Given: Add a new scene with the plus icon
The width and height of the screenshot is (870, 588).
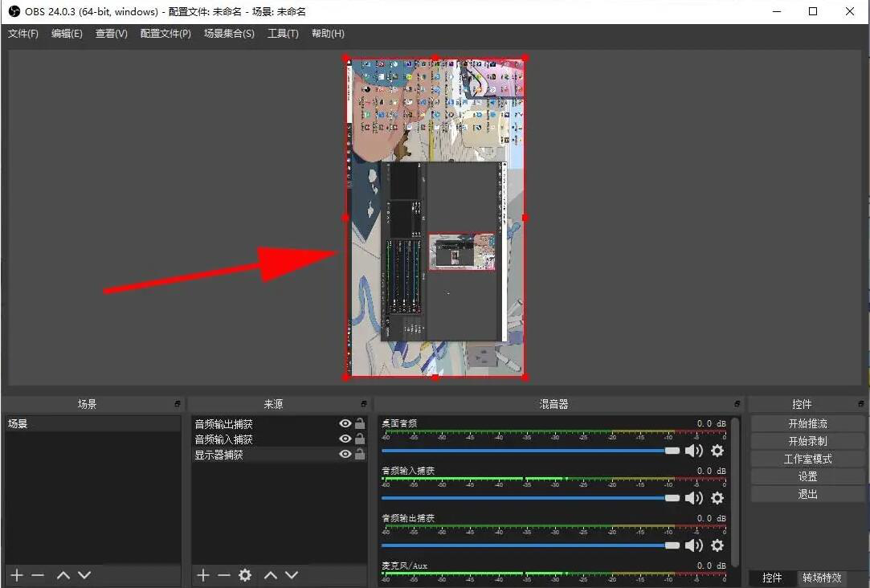Looking at the screenshot, I should (17, 575).
